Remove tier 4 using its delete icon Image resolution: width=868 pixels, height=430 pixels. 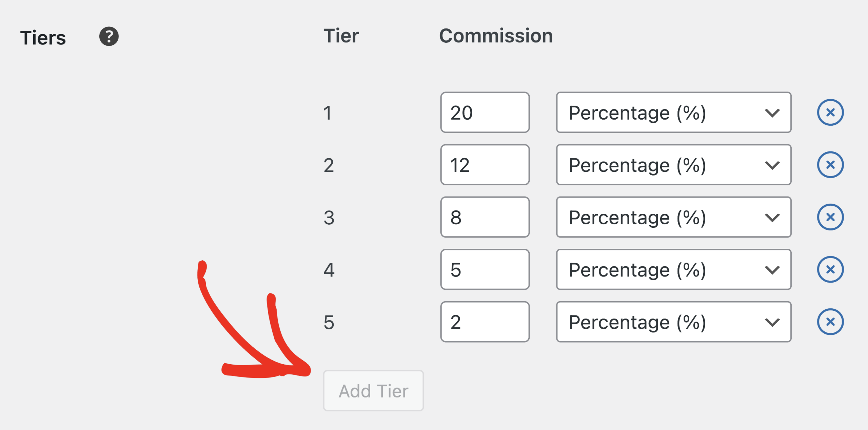[831, 269]
